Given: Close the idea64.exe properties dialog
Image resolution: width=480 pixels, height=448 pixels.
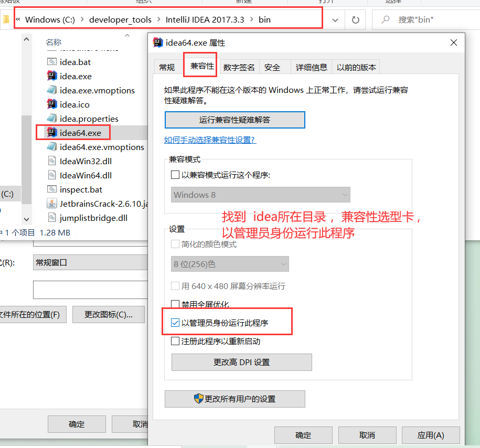Looking at the screenshot, I should coord(454,42).
